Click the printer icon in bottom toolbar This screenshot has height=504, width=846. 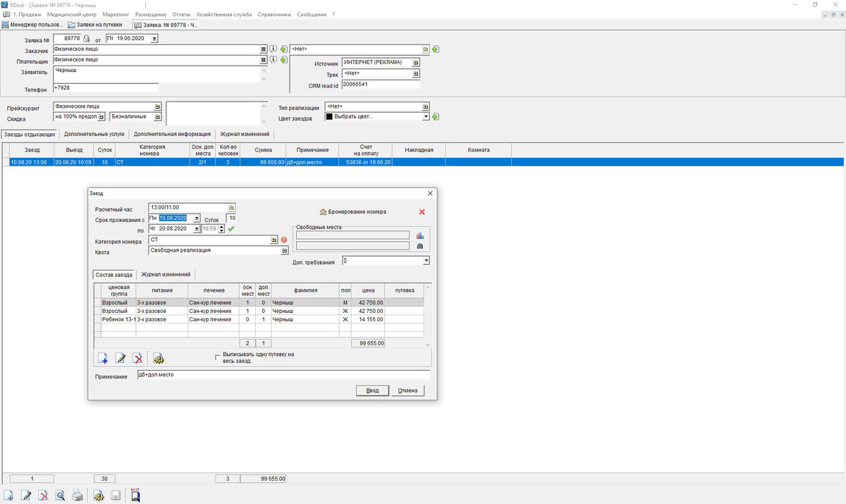78,496
